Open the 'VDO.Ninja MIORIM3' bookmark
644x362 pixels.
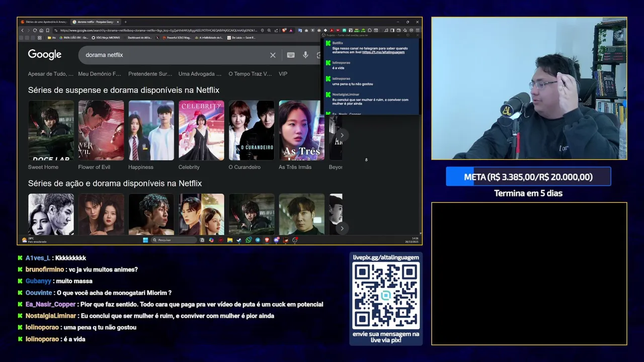click(106, 38)
